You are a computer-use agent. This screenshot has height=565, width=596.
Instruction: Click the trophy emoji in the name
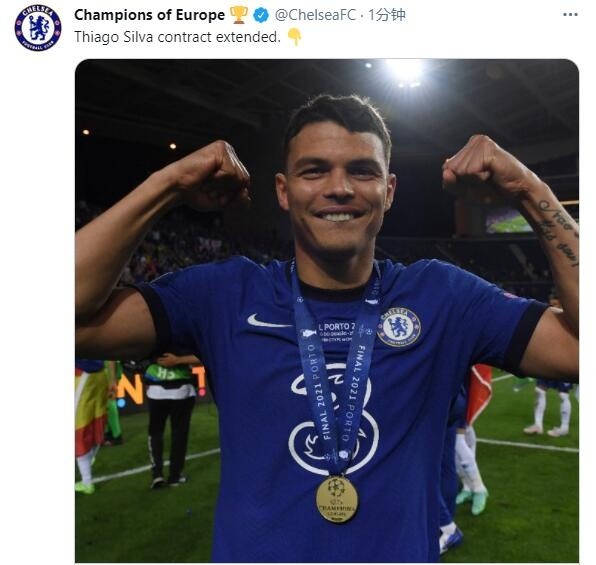click(x=239, y=15)
